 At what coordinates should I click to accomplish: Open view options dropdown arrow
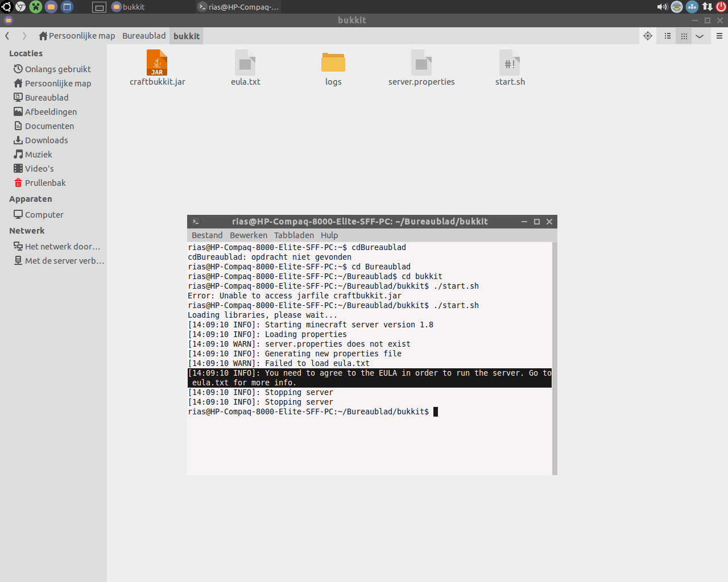700,36
